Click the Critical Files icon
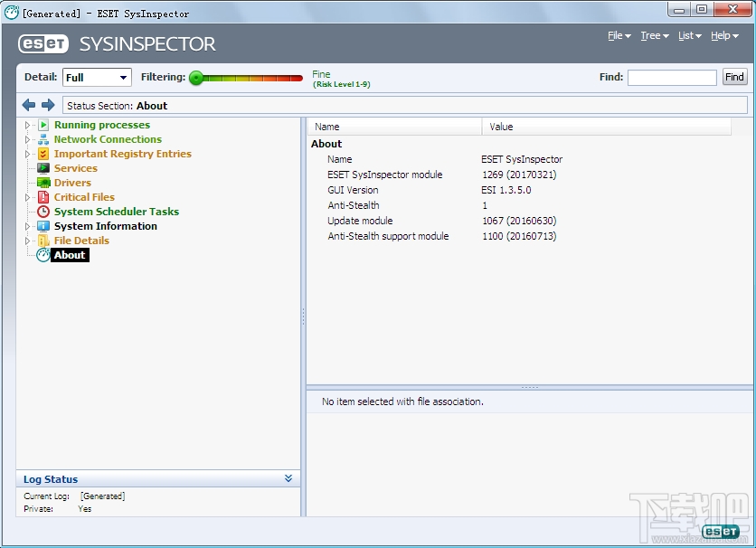The width and height of the screenshot is (756, 548). point(43,196)
